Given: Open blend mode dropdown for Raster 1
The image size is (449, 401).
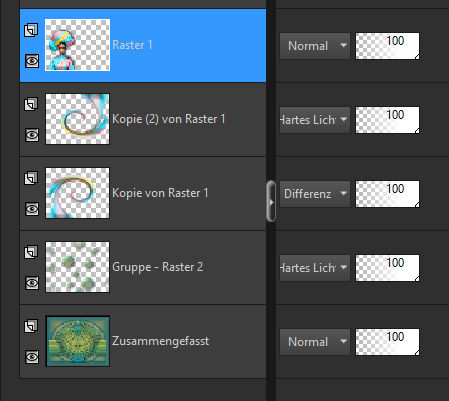Looking at the screenshot, I should click(x=315, y=46).
